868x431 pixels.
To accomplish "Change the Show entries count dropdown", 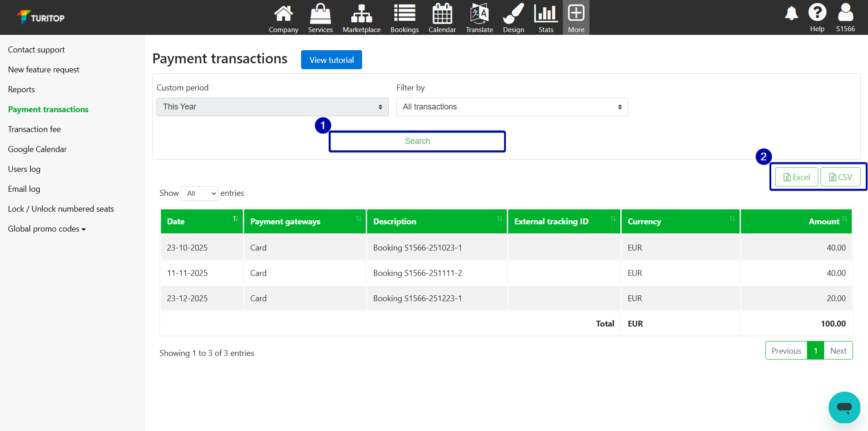I will pos(199,194).
